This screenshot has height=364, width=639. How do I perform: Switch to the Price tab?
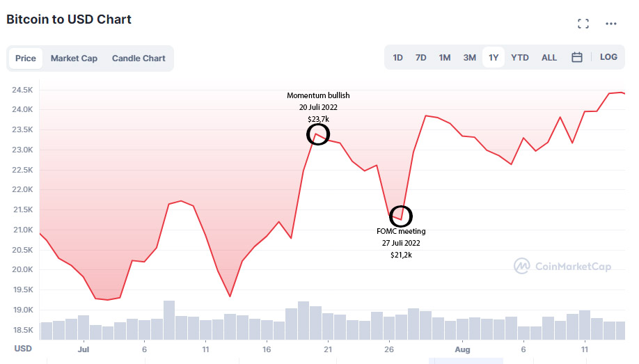(26, 58)
